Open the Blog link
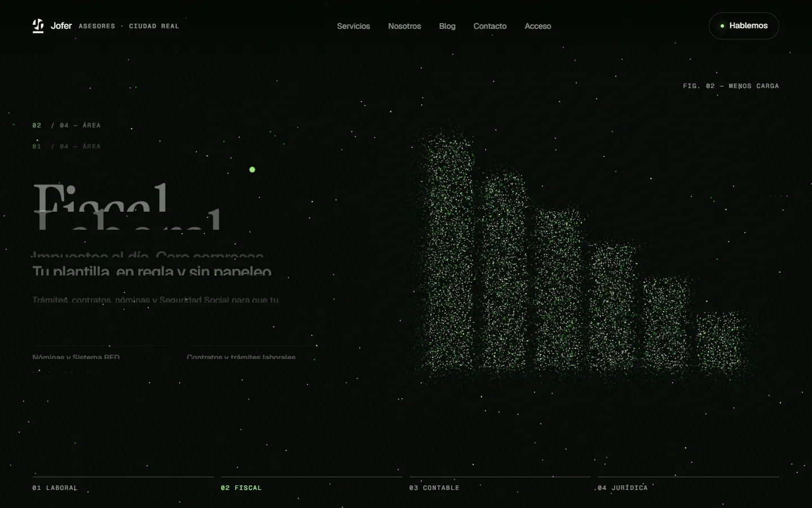Screen dimensions: 812x508 click(447, 26)
